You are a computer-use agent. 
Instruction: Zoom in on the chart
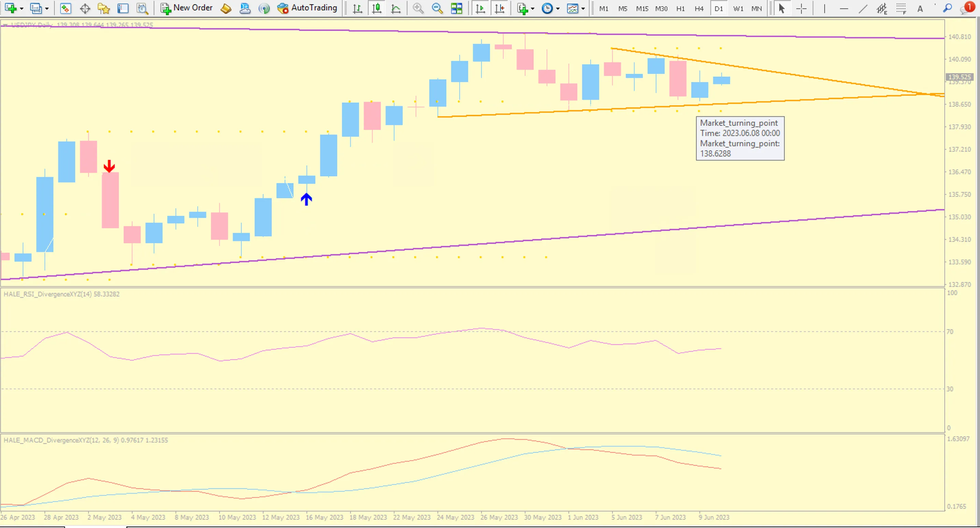[x=418, y=9]
